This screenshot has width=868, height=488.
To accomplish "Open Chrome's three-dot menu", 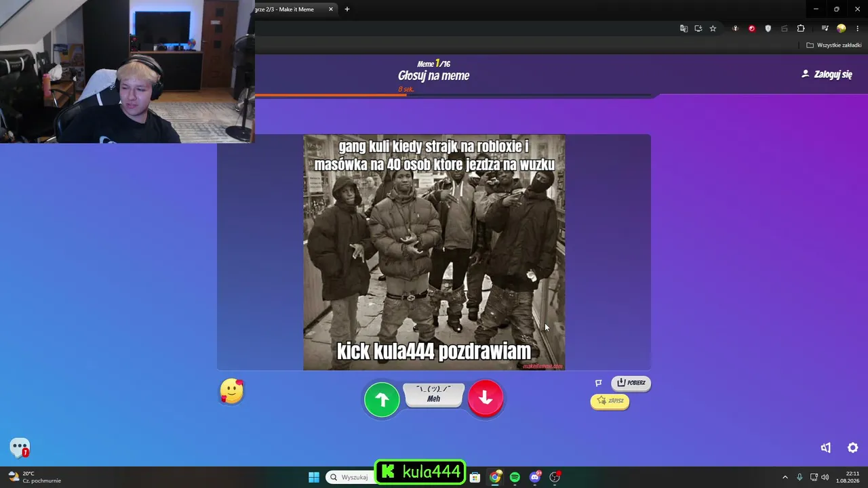I will pyautogui.click(x=858, y=28).
